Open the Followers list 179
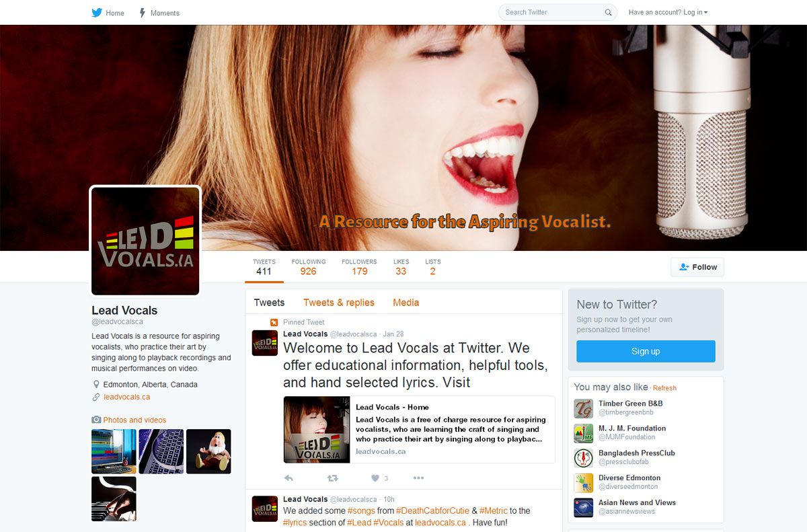The width and height of the screenshot is (807, 532). [359, 268]
